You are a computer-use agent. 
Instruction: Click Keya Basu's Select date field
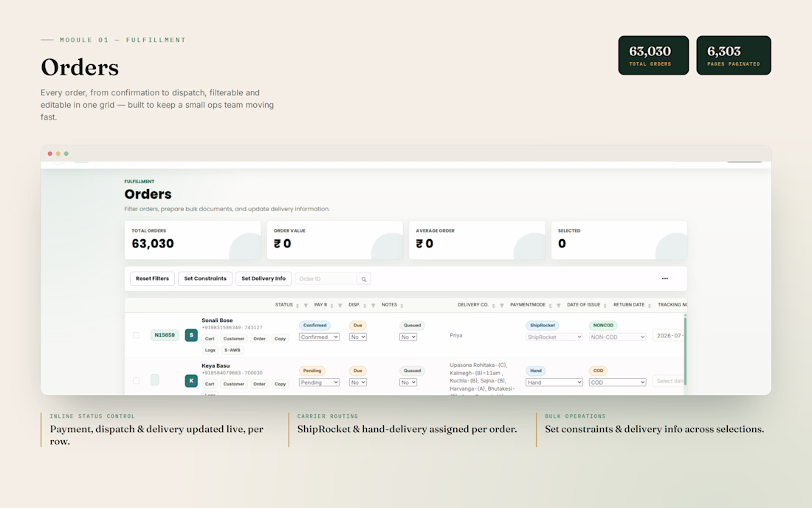click(669, 381)
